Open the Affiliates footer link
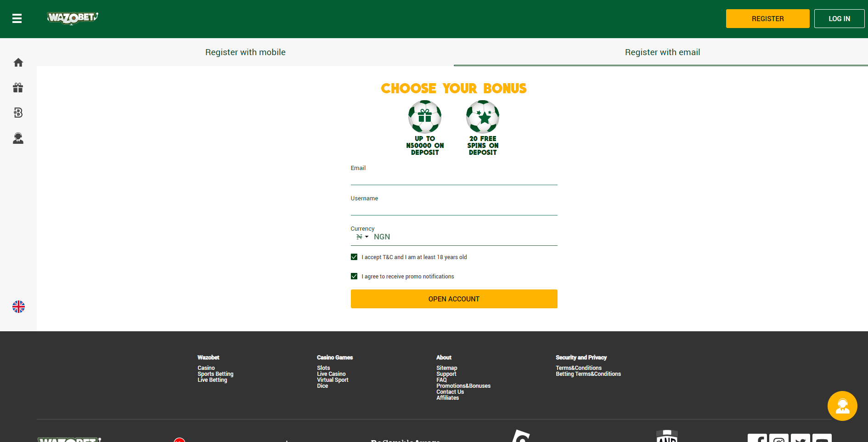This screenshot has width=868, height=442. coord(447,398)
